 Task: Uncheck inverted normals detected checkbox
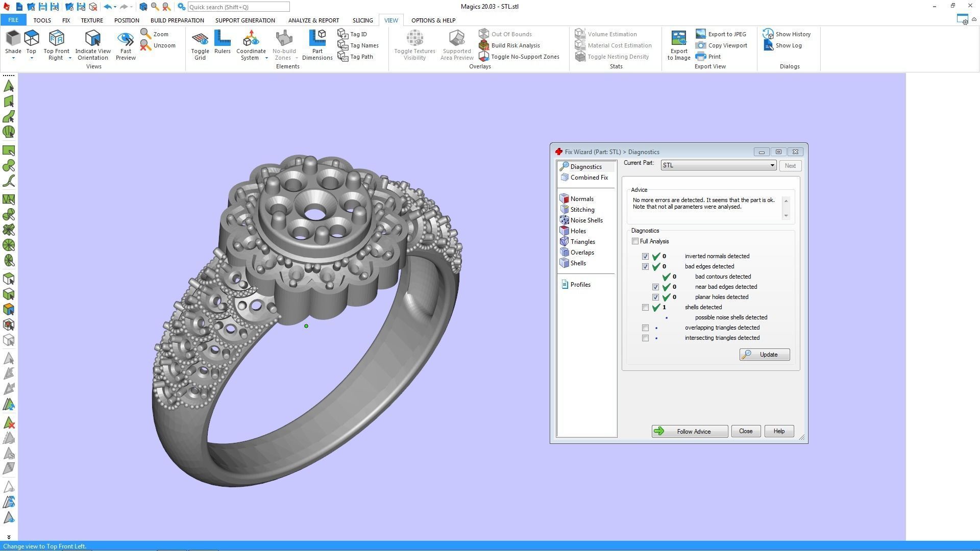pos(645,256)
